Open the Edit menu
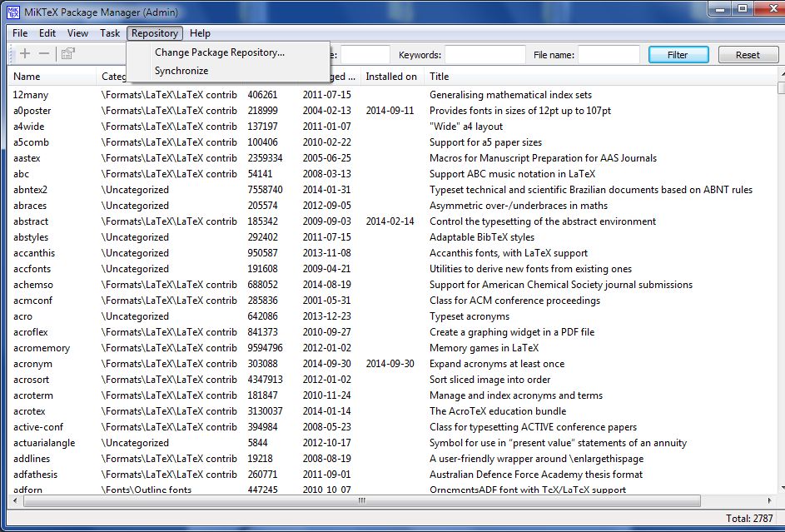Viewport: 785px width, 532px height. (x=47, y=33)
